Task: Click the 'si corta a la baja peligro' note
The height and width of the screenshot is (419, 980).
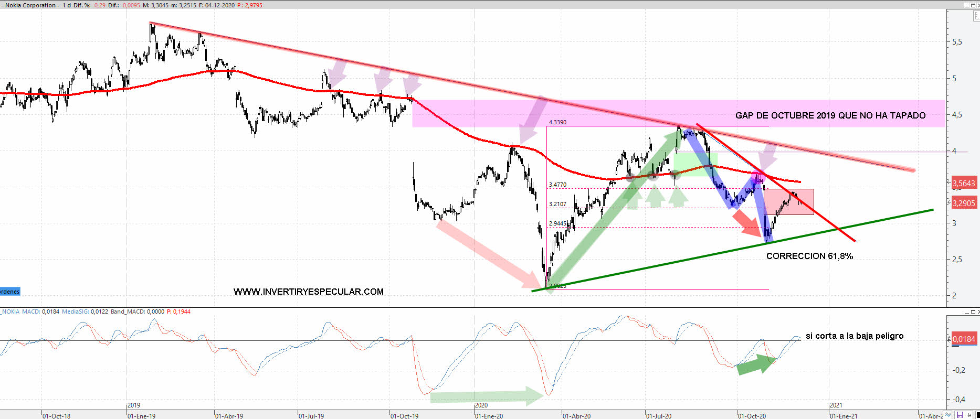Action: pyautogui.click(x=854, y=336)
